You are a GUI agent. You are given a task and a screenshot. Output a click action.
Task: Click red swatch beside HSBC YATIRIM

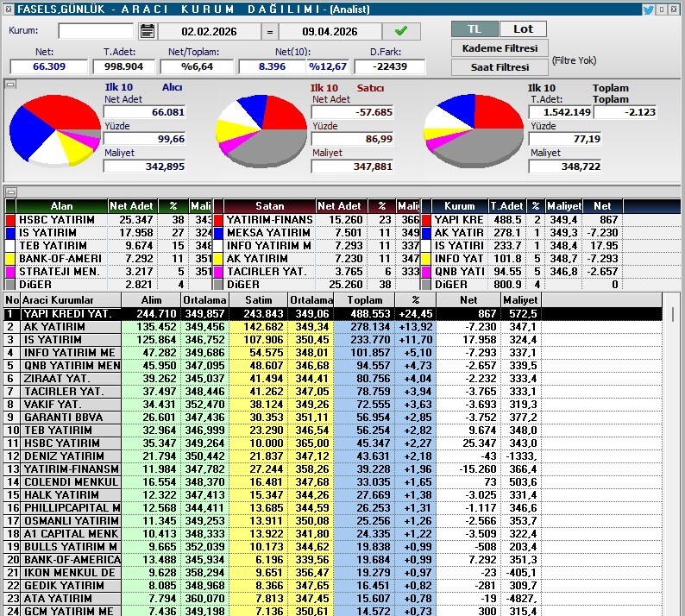tap(10, 220)
